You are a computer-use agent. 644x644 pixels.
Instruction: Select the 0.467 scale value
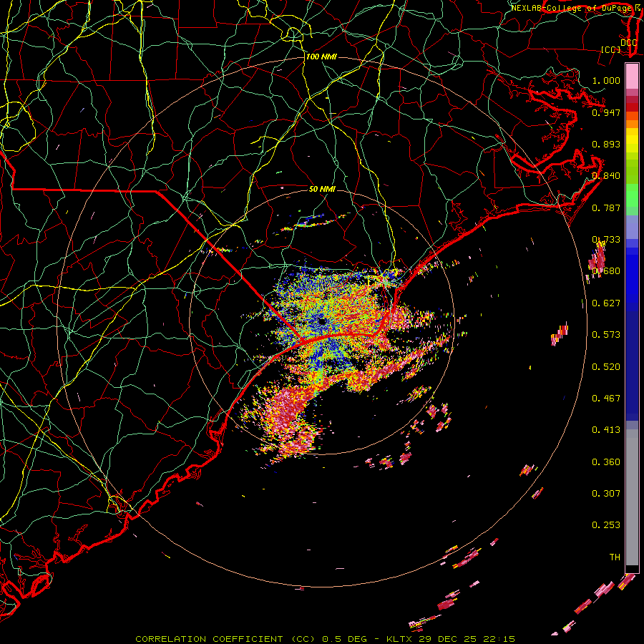point(606,399)
